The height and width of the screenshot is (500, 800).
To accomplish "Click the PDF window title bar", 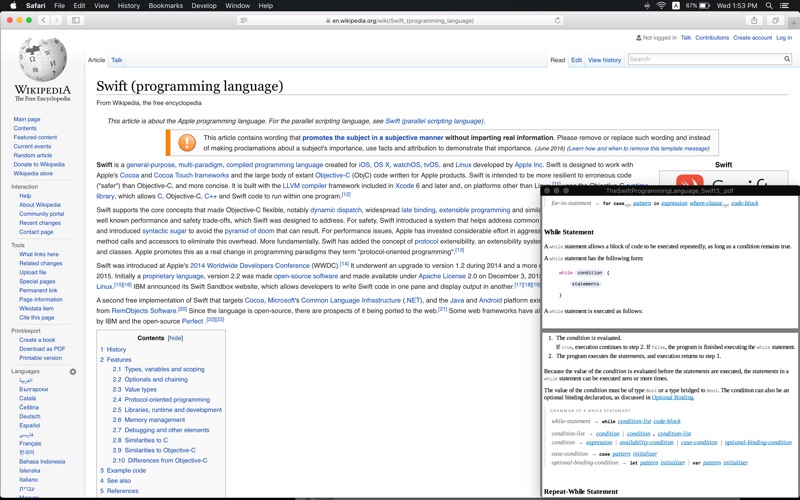I will pyautogui.click(x=670, y=190).
